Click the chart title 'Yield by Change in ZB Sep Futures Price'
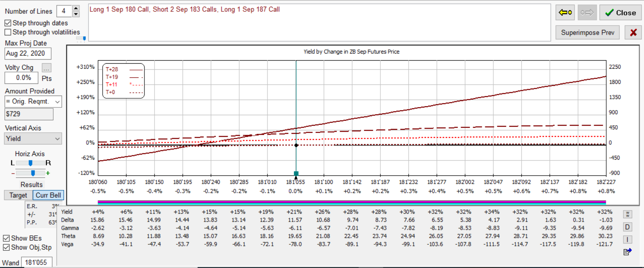Viewport: 644px width, 268px height. 352,52
